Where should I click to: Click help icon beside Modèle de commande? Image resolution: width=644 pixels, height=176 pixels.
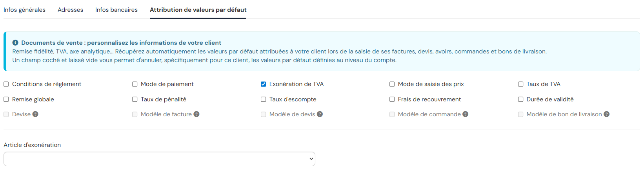pos(466,114)
